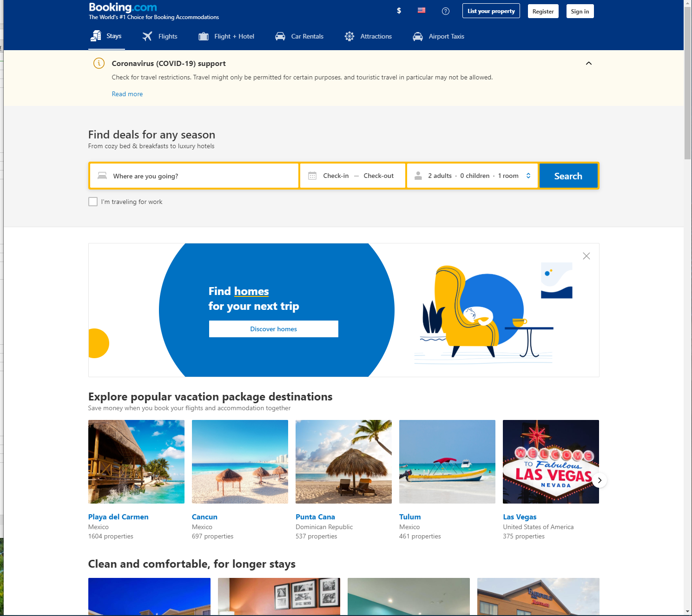Screen dimensions: 692x616
Task: Click the Booking.com logo
Action: (123, 7)
